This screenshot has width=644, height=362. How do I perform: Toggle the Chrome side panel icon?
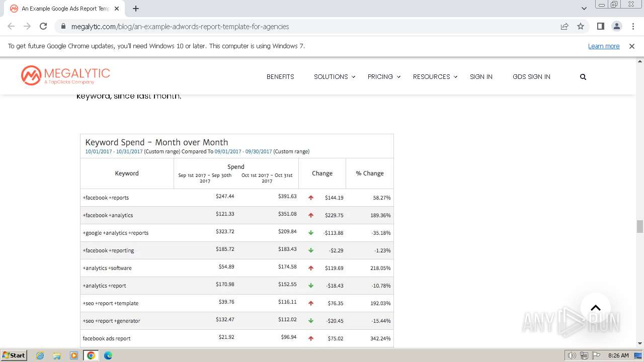pyautogui.click(x=600, y=26)
